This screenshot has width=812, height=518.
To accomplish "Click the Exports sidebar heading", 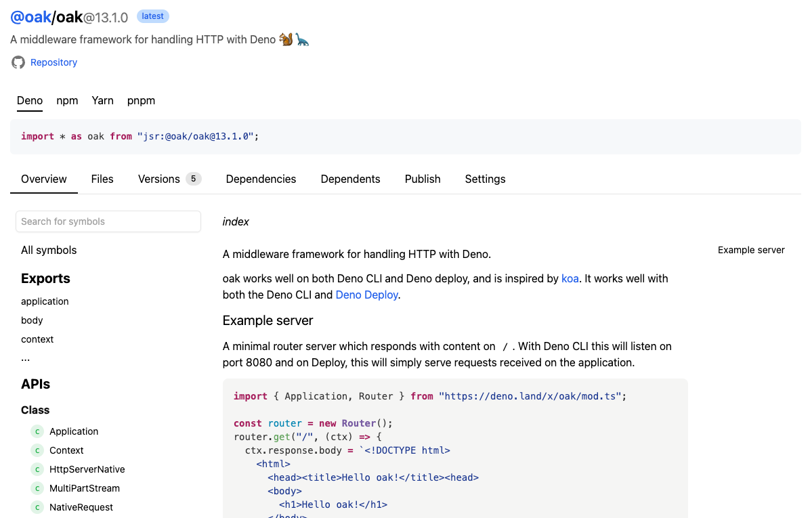I will [x=45, y=279].
